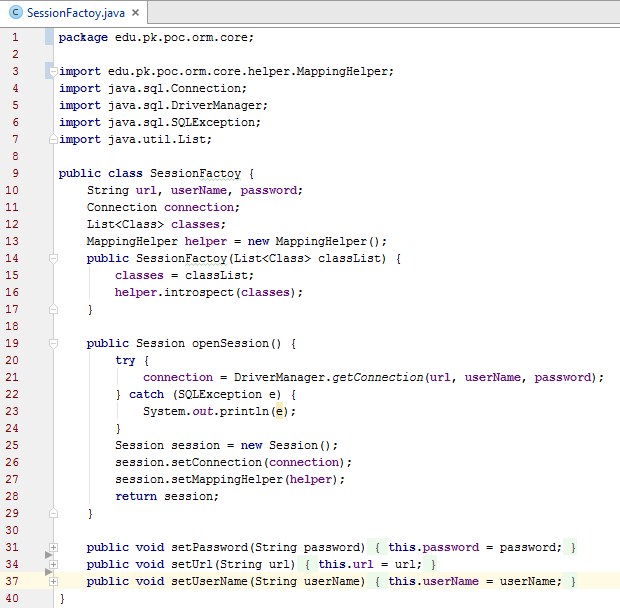The width and height of the screenshot is (620, 608).
Task: Click the 'catch' keyword on line 22
Action: pyautogui.click(x=146, y=395)
